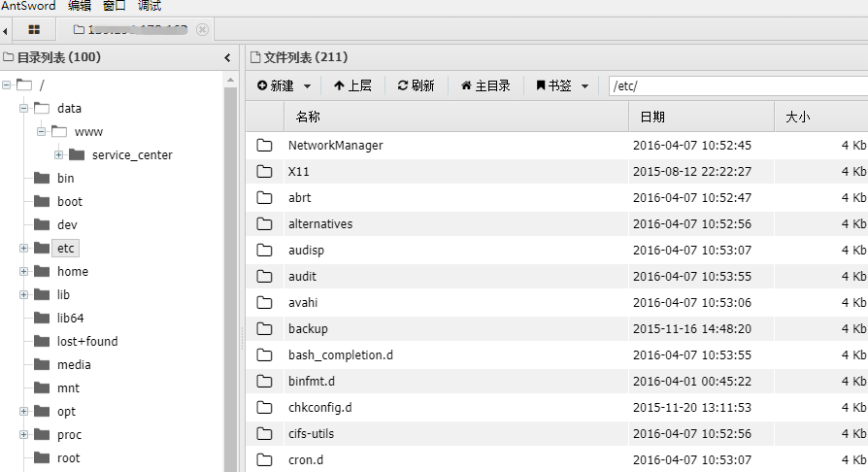Click the NetworkManager folder icon
The height and width of the screenshot is (472, 868).
[265, 145]
